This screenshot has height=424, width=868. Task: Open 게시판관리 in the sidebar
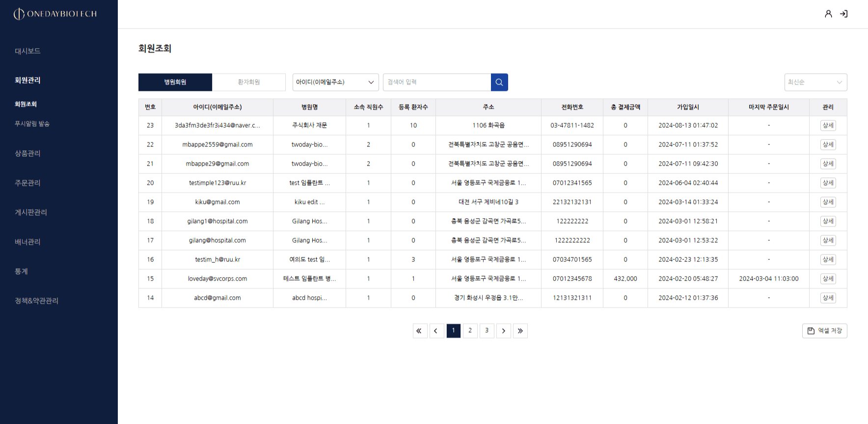tap(31, 212)
